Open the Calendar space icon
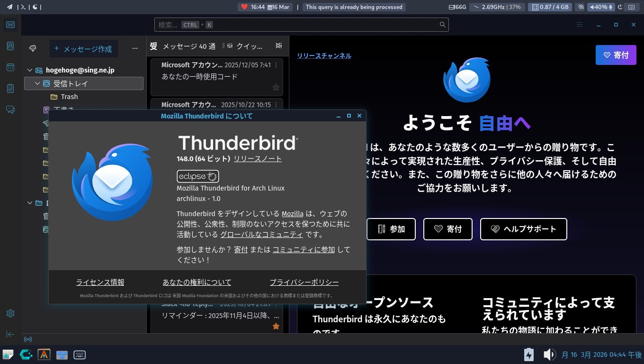The height and width of the screenshot is (364, 644). pyautogui.click(x=10, y=67)
